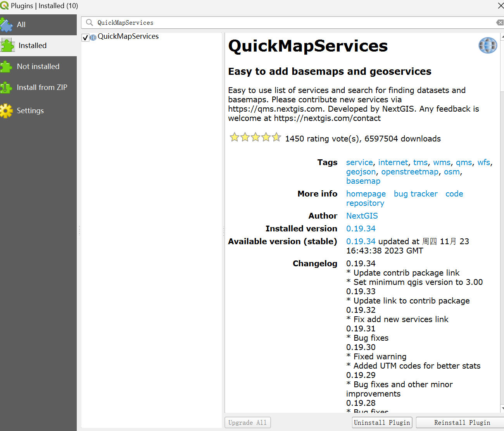Viewport: 504px width, 431px height.
Task: Click installed version 0.19.34 link
Action: click(361, 229)
